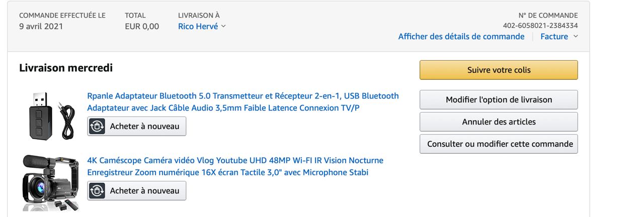
Task: Click the buy-again icon for the 4K camcorder
Action: (97, 190)
